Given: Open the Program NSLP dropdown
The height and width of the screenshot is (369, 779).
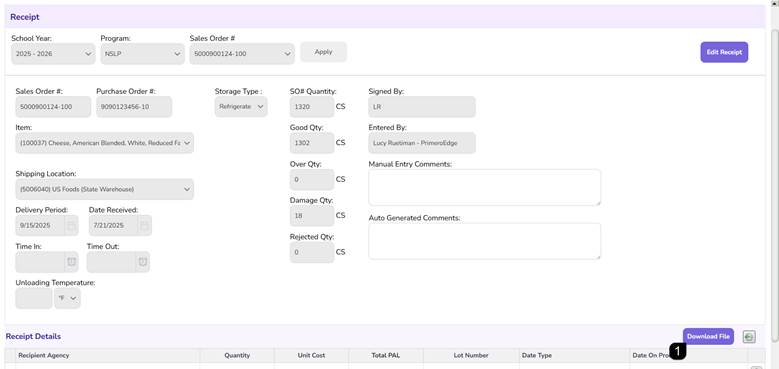Looking at the screenshot, I should 143,54.
